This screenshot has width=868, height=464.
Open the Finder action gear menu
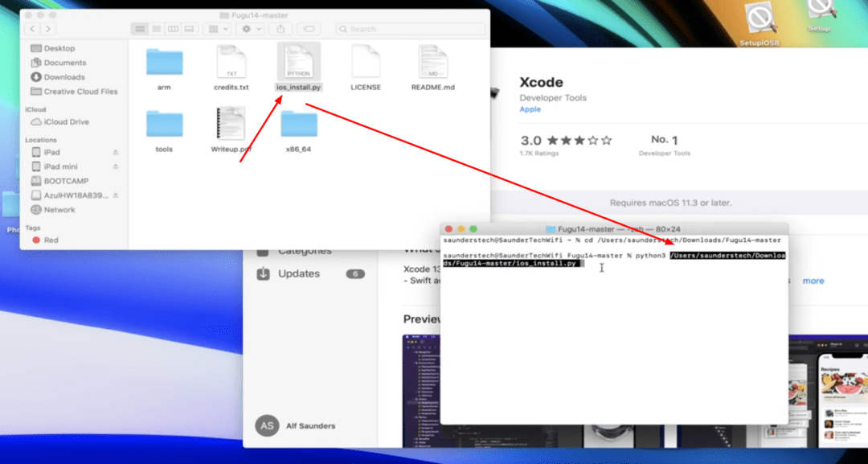(250, 29)
